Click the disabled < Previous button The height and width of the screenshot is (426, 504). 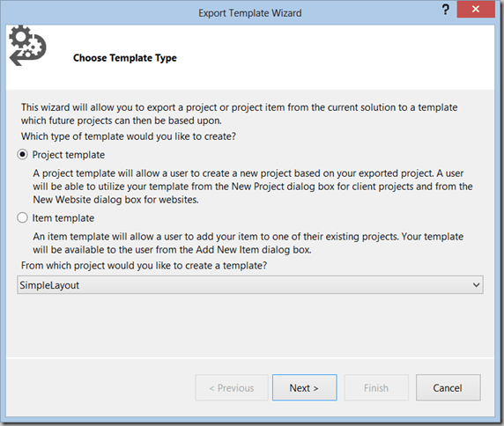232,387
